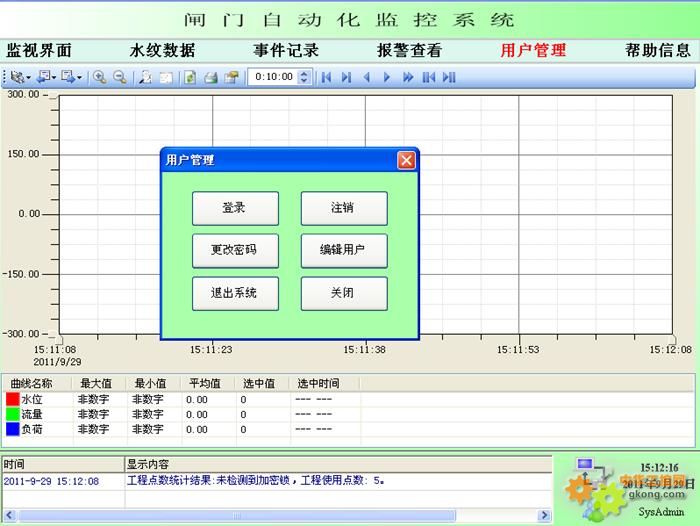Viewport: 700px width, 526px height.
Task: Click the 更改密码 button
Action: coord(235,250)
